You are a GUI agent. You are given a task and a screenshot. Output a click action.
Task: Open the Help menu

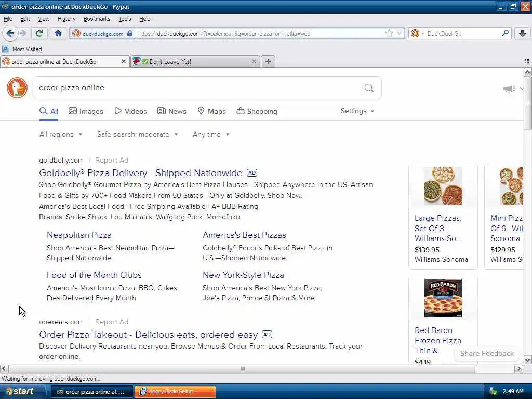point(144,19)
